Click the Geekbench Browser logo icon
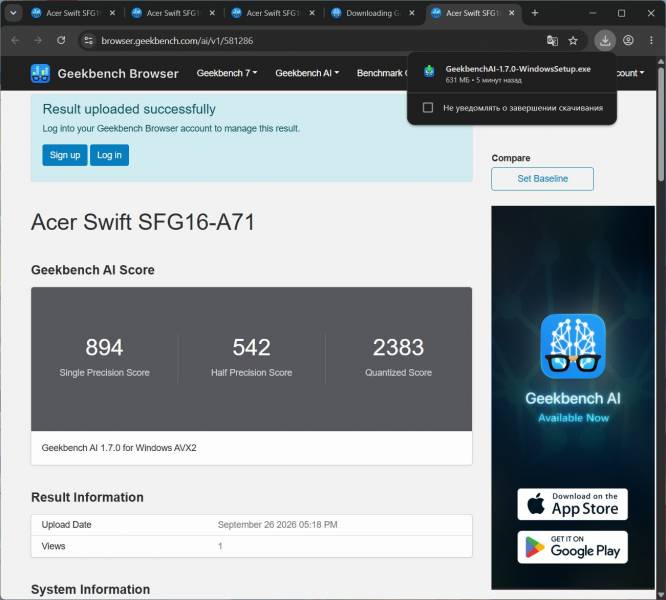 [x=40, y=73]
